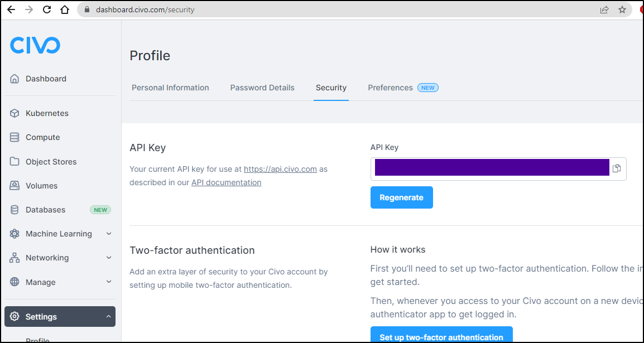Expand the Machine Learning menu chevron

click(x=109, y=234)
